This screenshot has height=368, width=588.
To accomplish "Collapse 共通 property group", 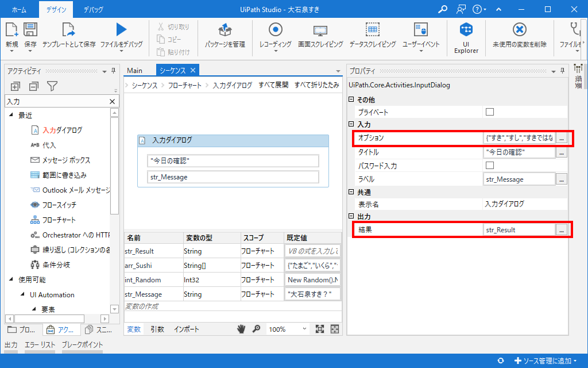I will pyautogui.click(x=351, y=192).
